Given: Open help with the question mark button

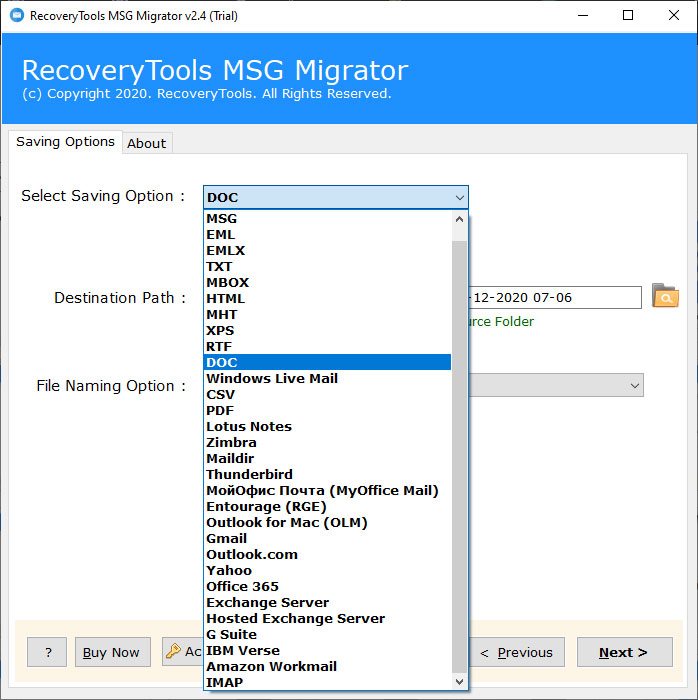Looking at the screenshot, I should coord(47,652).
